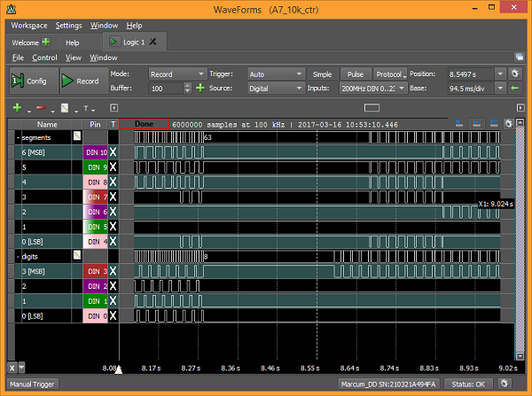532x396 pixels.
Task: Open the Control menu
Action: (44, 58)
